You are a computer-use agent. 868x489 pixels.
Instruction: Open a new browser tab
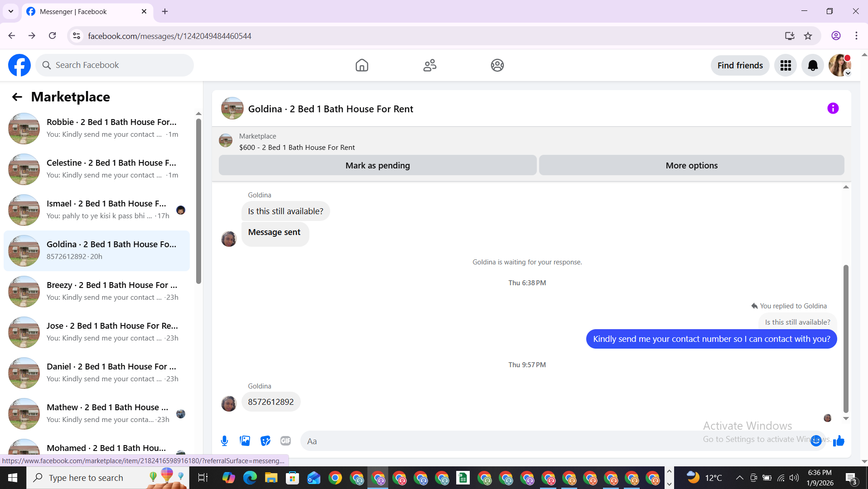pyautogui.click(x=165, y=11)
